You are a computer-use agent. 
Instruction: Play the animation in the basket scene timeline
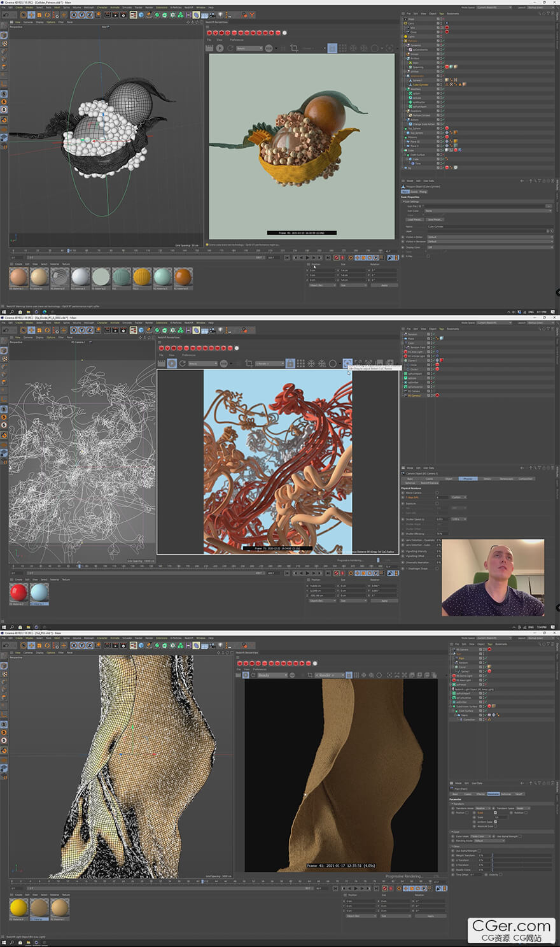[x=309, y=258]
